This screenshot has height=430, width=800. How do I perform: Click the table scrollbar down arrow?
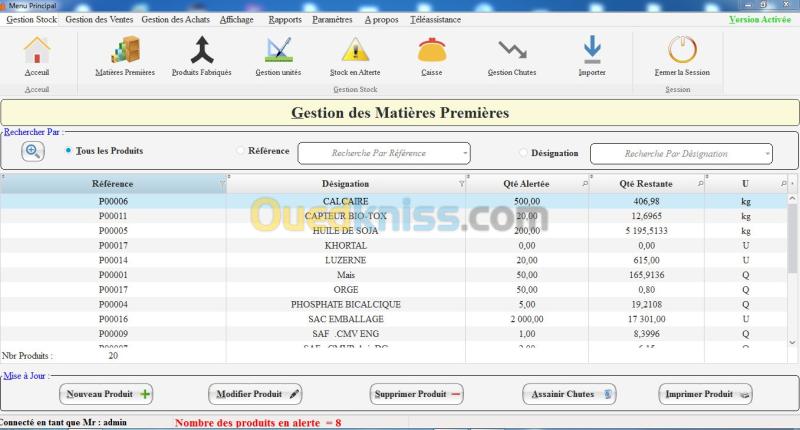click(792, 342)
